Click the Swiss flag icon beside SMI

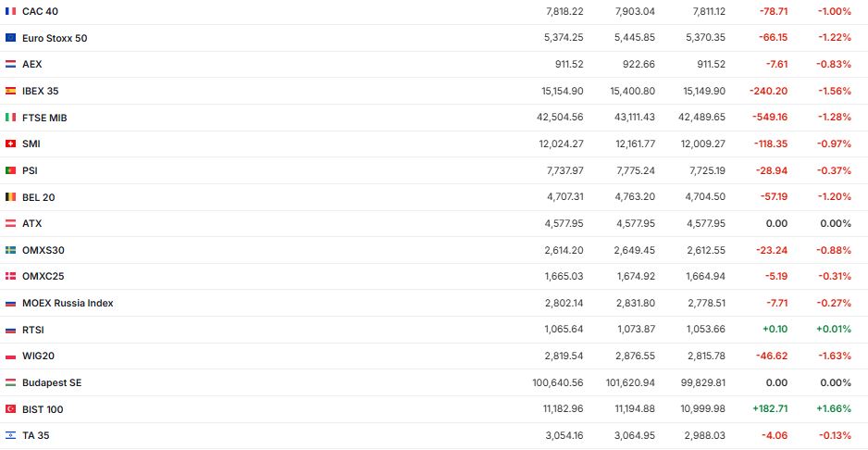(x=10, y=144)
